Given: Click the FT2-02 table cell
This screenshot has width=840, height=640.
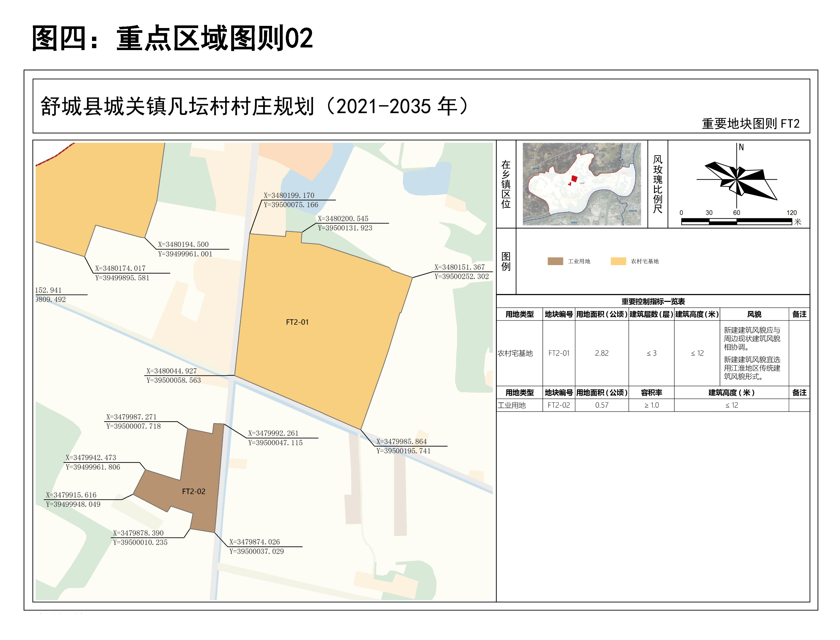Looking at the screenshot, I should pyautogui.click(x=558, y=405).
